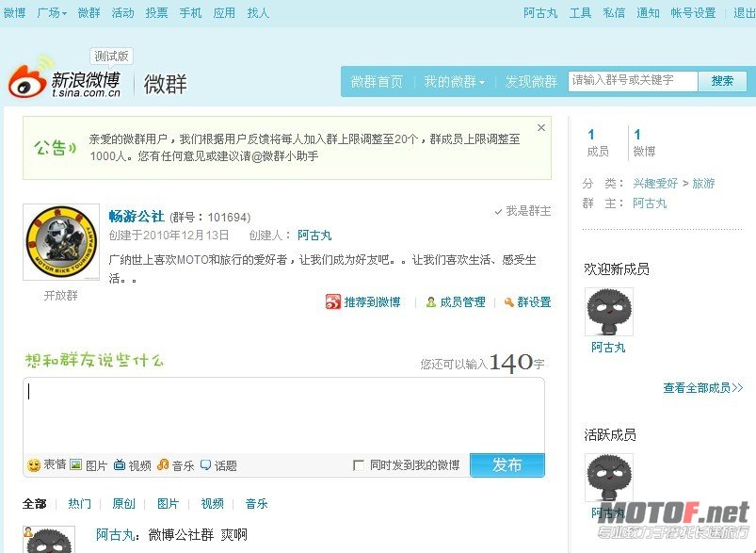
Task: Open 阿古丸 avatar under 欢迎新成员
Action: 609,312
